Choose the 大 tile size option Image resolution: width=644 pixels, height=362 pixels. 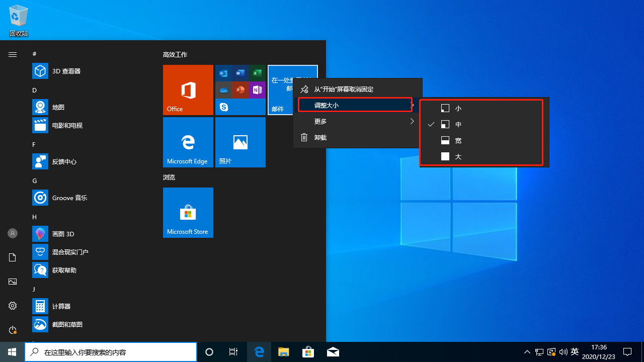point(458,156)
